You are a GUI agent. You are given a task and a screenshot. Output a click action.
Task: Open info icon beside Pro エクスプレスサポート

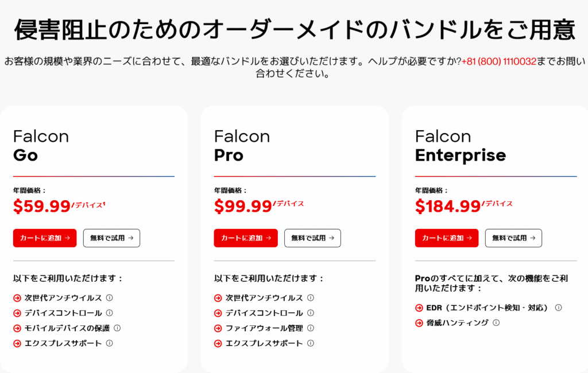point(311,343)
